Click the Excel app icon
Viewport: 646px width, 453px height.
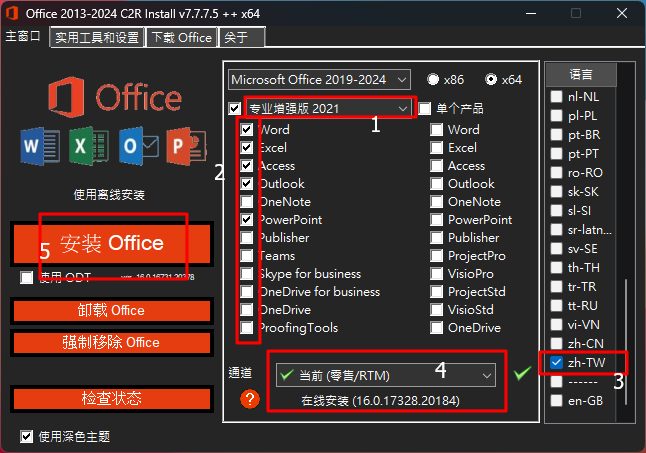89,146
